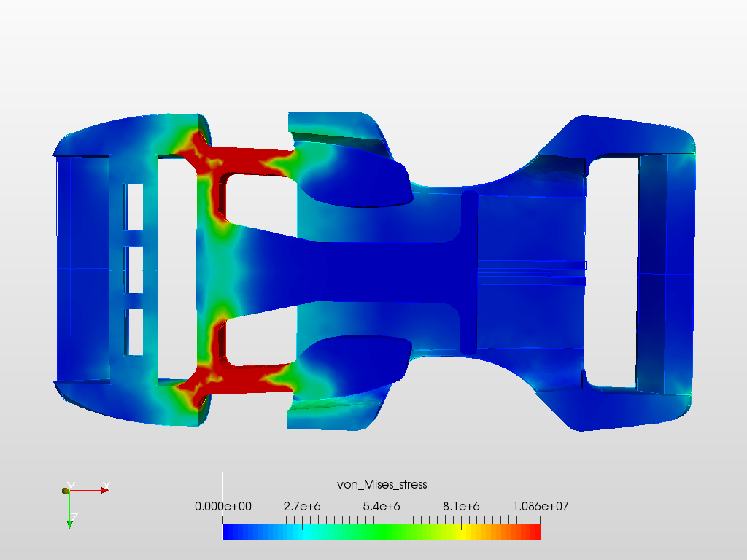Click the 1.086e+07 maximum stress label
This screenshot has height=560, width=747.
pyautogui.click(x=538, y=505)
